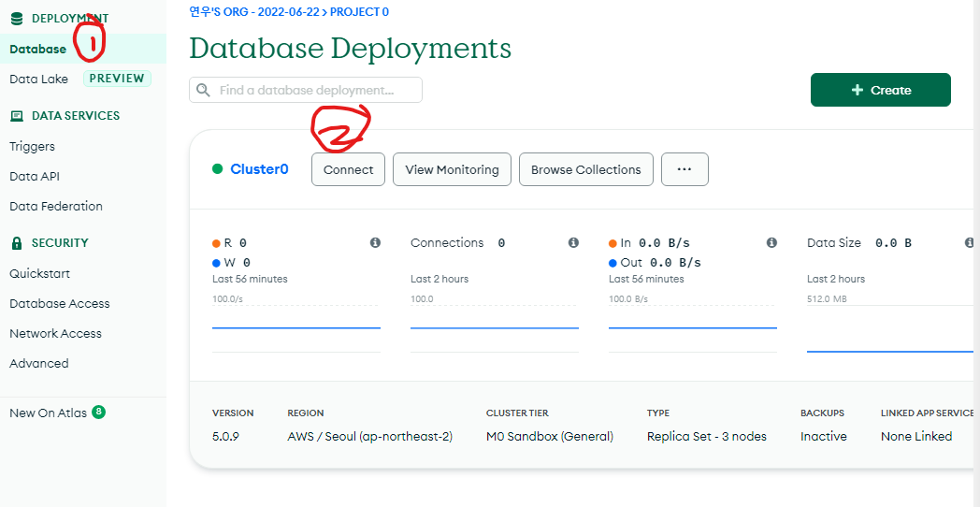Click the info icon beside Connections
980x507 pixels.
(573, 242)
